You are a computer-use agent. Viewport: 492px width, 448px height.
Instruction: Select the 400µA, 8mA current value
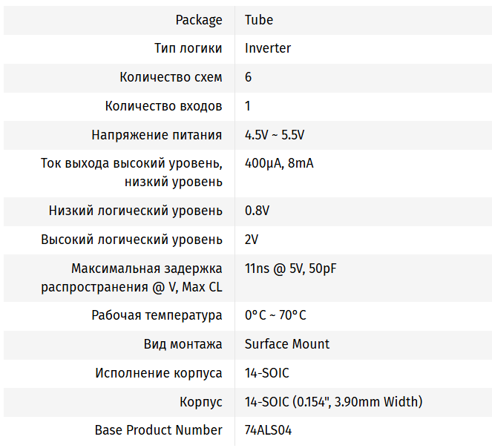click(279, 163)
